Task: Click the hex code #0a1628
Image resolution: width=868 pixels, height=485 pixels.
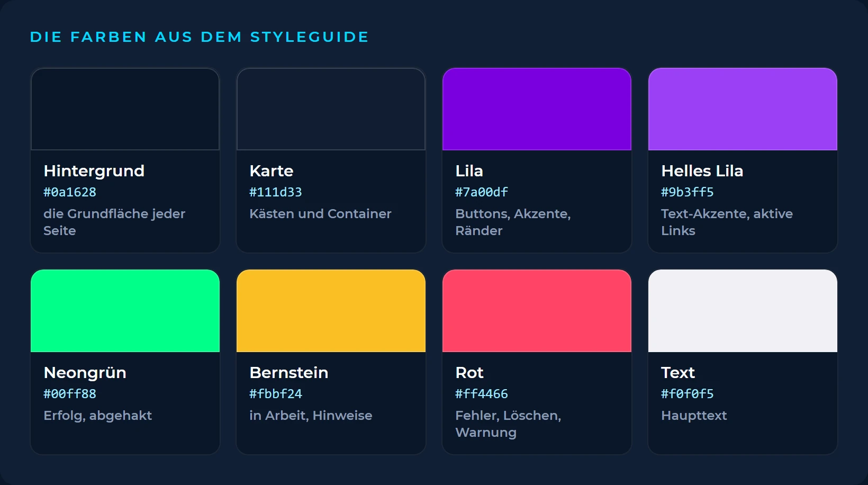Action: (70, 192)
